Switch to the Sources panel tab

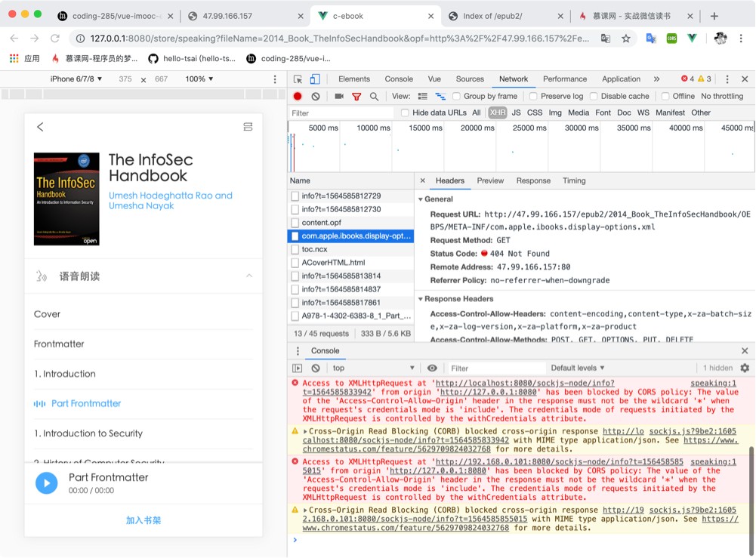tap(470, 79)
